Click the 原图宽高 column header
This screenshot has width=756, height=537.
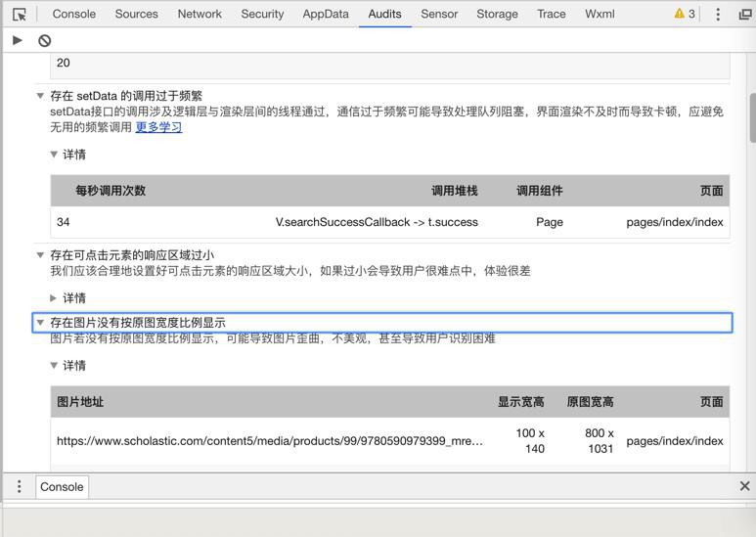[x=590, y=402]
